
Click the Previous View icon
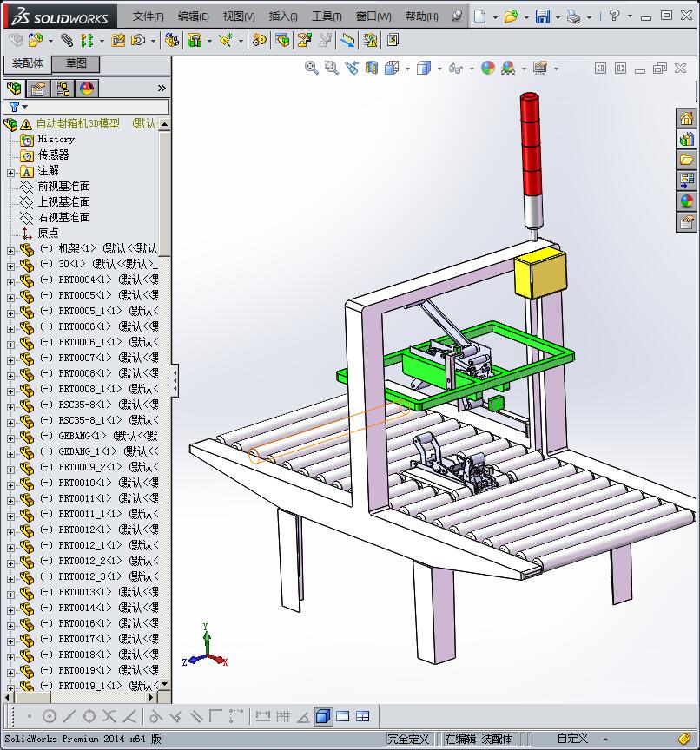tap(352, 68)
